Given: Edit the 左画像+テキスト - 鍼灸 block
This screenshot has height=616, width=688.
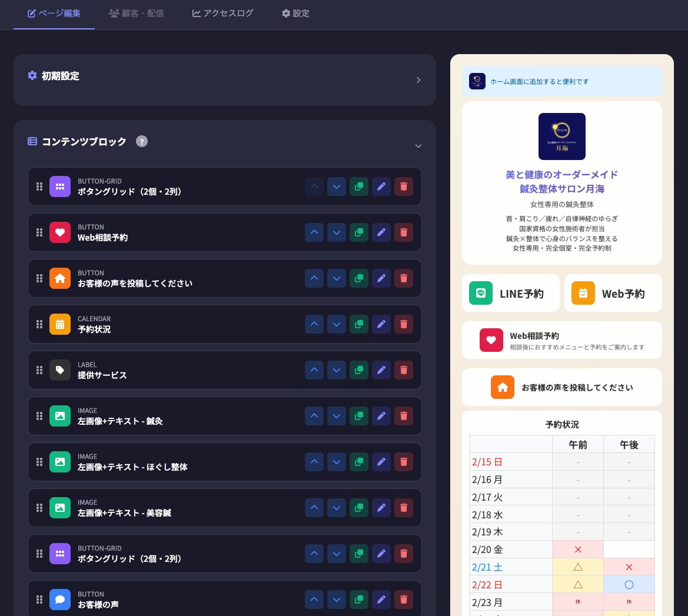Looking at the screenshot, I should click(x=381, y=416).
